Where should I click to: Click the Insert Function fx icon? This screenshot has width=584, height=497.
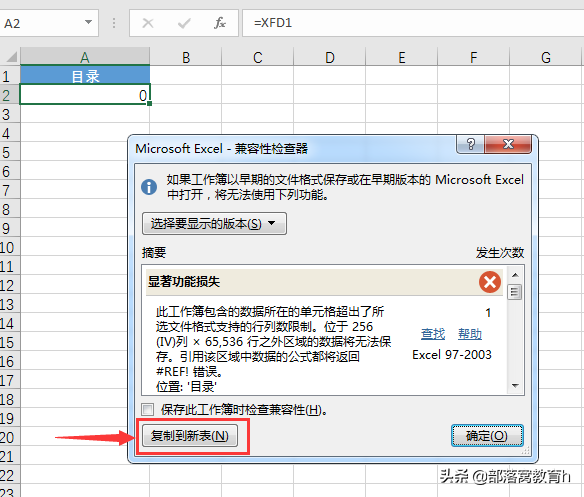pos(219,23)
